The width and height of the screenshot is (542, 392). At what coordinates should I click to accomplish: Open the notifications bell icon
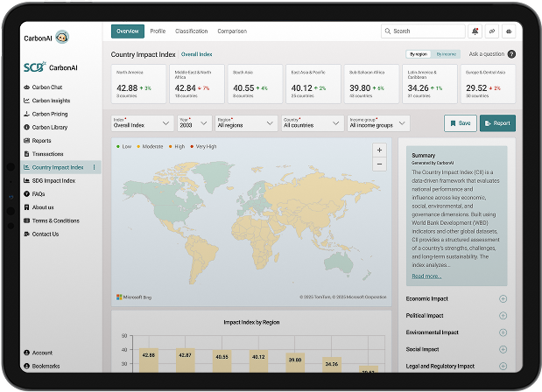pyautogui.click(x=475, y=31)
